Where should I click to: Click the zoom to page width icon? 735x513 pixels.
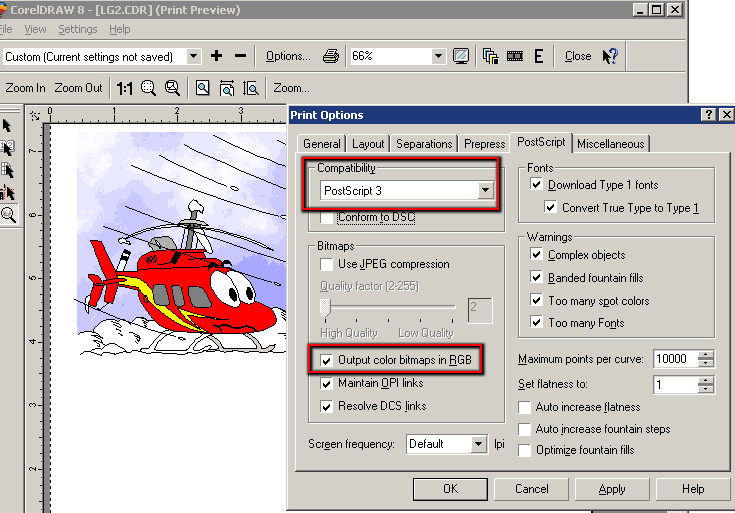pyautogui.click(x=227, y=88)
